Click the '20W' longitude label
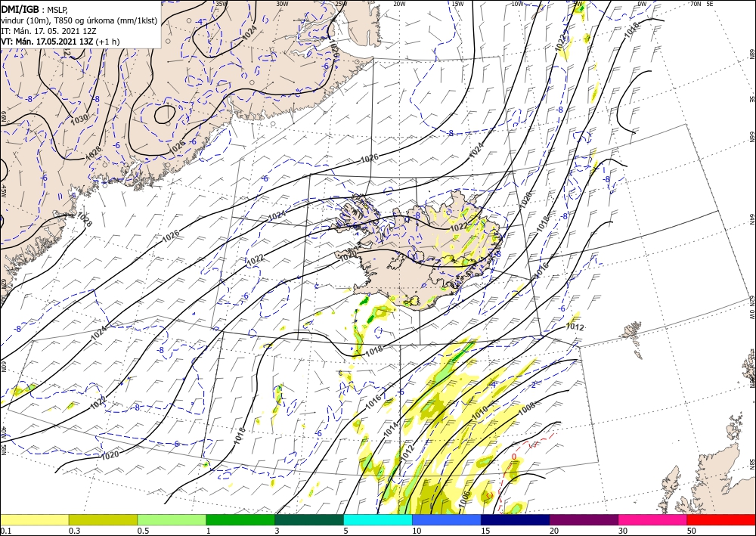Screen dimensions: 756x536 pos(398,4)
